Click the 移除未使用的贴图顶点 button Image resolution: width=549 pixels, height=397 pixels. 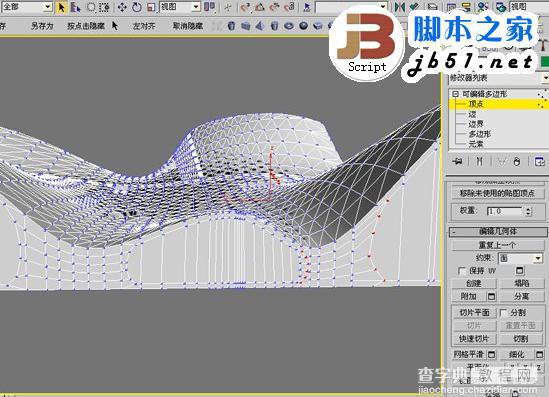point(498,193)
